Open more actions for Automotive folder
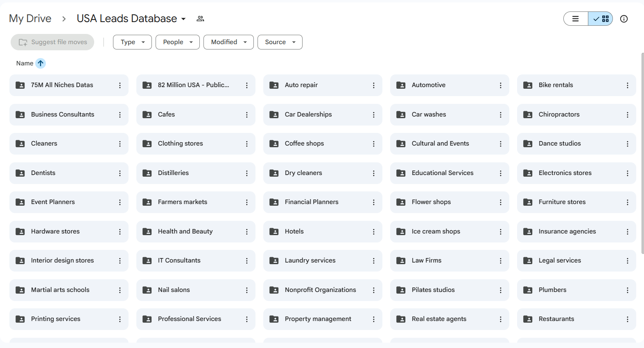This screenshot has width=644, height=348. click(501, 85)
